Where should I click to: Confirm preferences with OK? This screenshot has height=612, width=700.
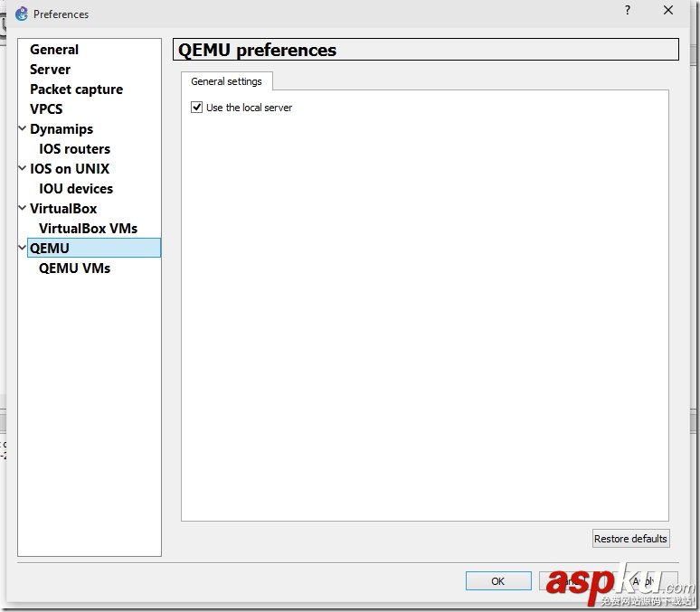pos(498,580)
